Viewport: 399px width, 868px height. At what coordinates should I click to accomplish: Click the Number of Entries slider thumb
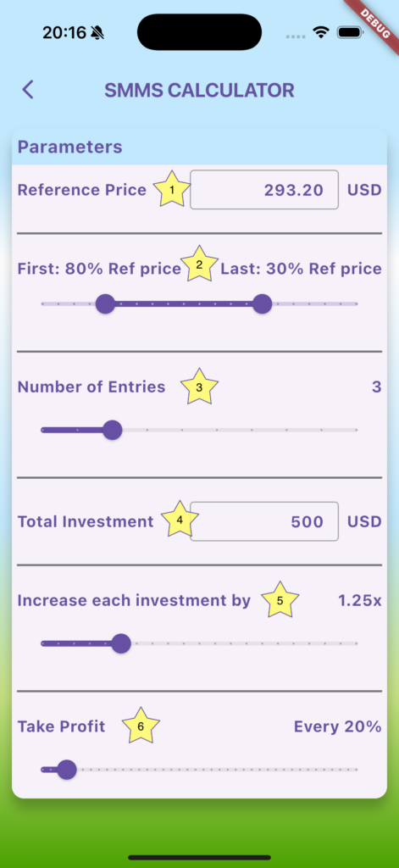113,430
